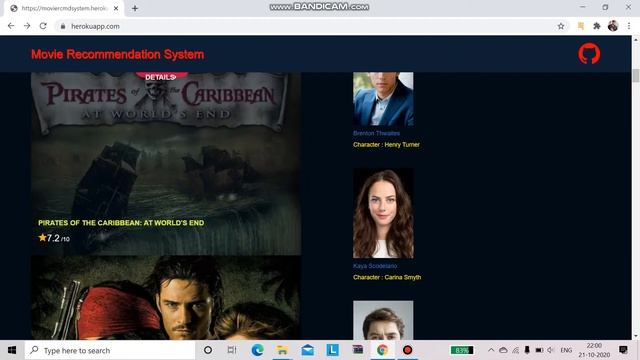Open the microphone tray icon
This screenshot has width=640, height=360.
527,350
